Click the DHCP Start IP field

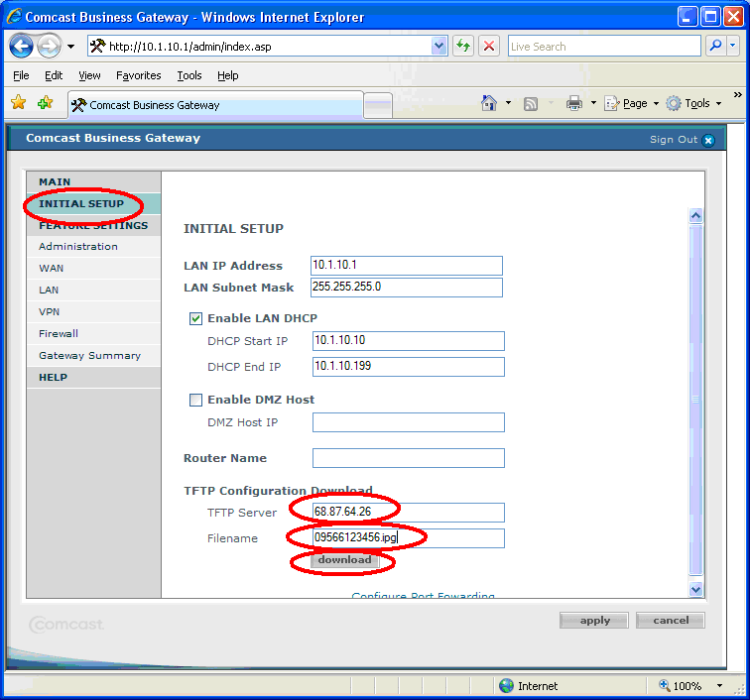click(x=409, y=341)
